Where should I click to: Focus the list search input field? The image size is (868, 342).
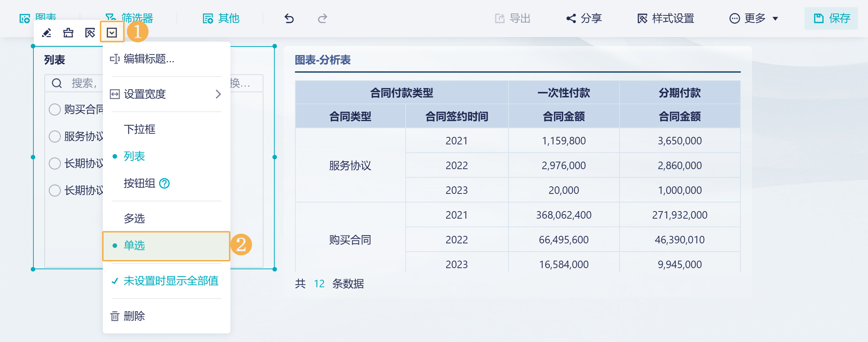pos(154,83)
